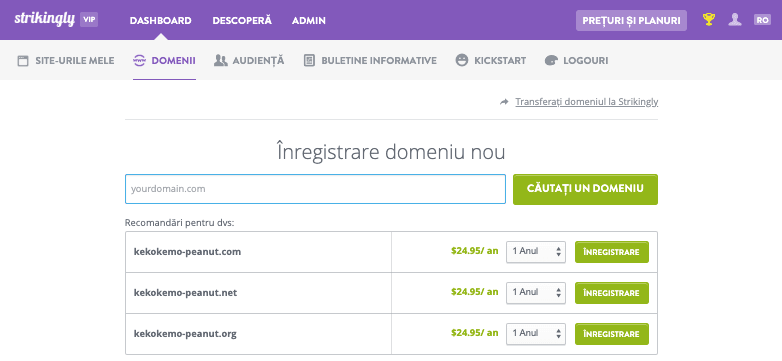Switch to the Kickstart tab
The image size is (782, 361).
click(491, 61)
